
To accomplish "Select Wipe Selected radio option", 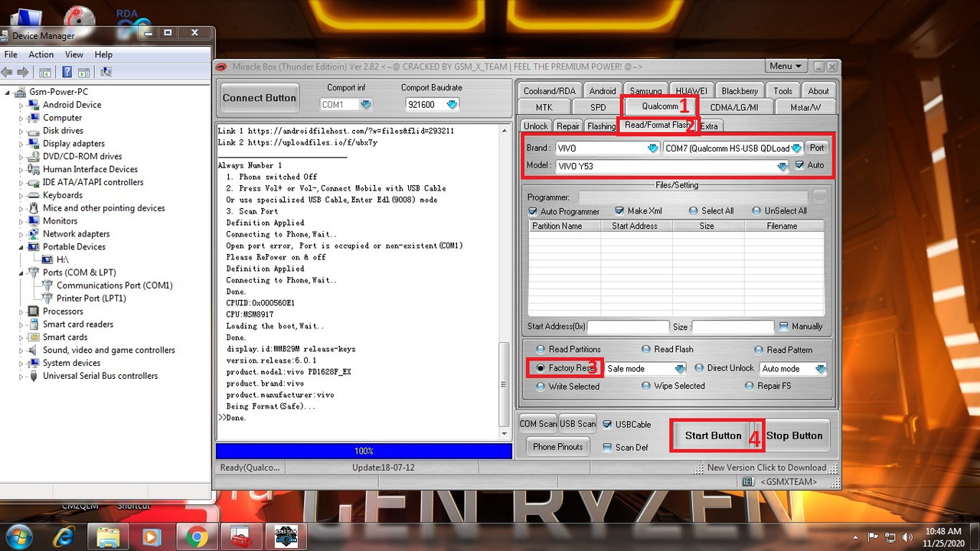I will 645,386.
